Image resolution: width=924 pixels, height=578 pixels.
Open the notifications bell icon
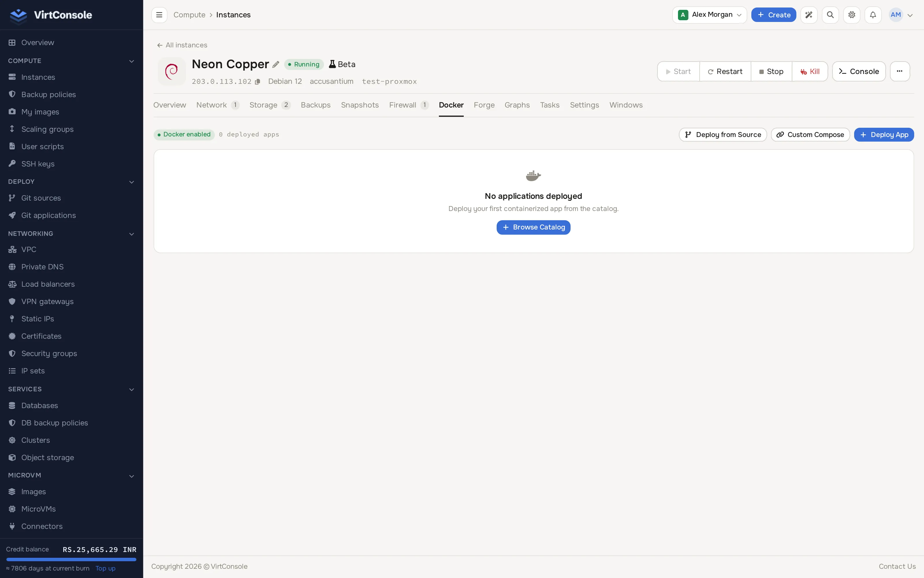tap(873, 15)
